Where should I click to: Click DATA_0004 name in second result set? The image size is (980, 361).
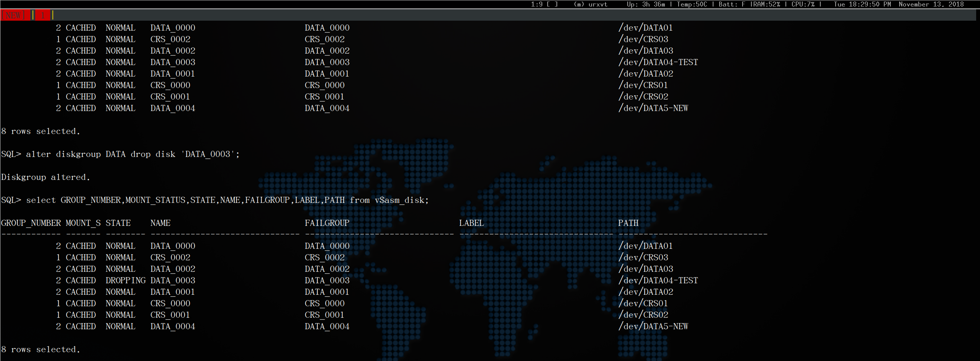click(x=173, y=327)
